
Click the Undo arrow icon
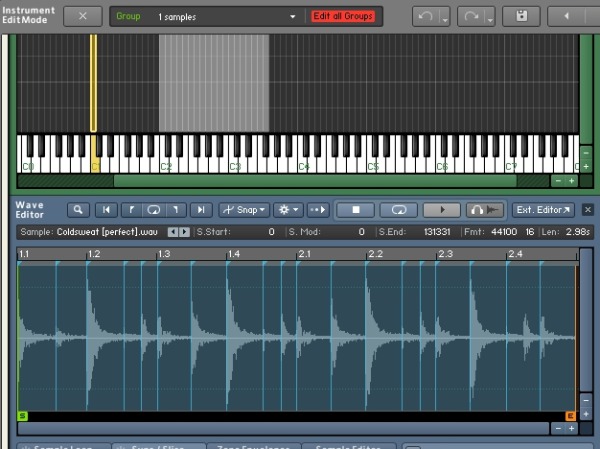425,16
